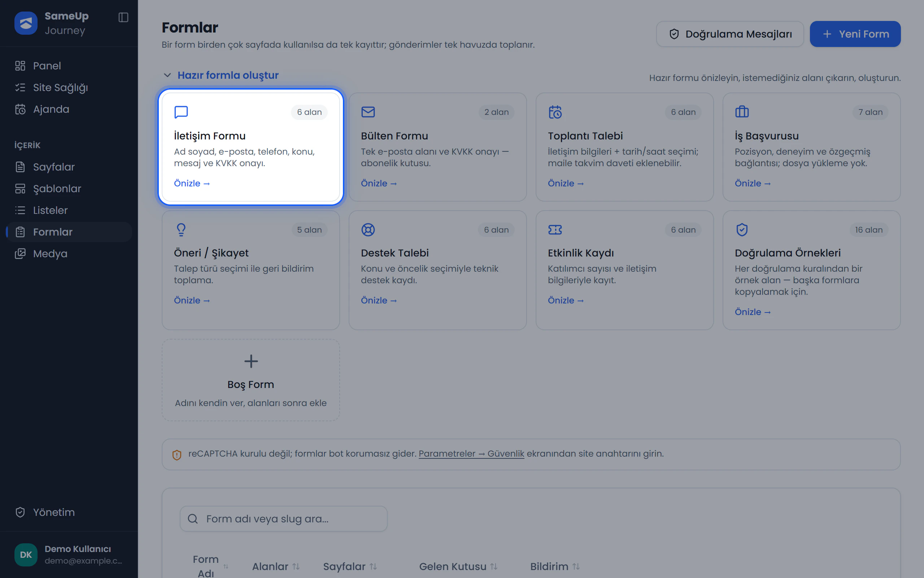Image resolution: width=924 pixels, height=578 pixels.
Task: Click Önizle on Bülten Formu card
Action: [x=379, y=184]
